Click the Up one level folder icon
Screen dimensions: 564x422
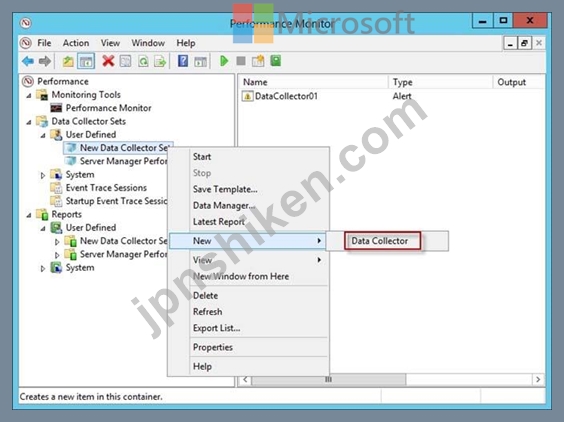pyautogui.click(x=68, y=62)
